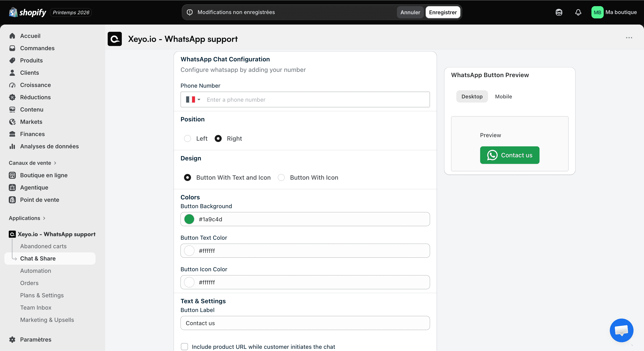
Task: Open Commandes in sidebar
Action: (x=37, y=48)
